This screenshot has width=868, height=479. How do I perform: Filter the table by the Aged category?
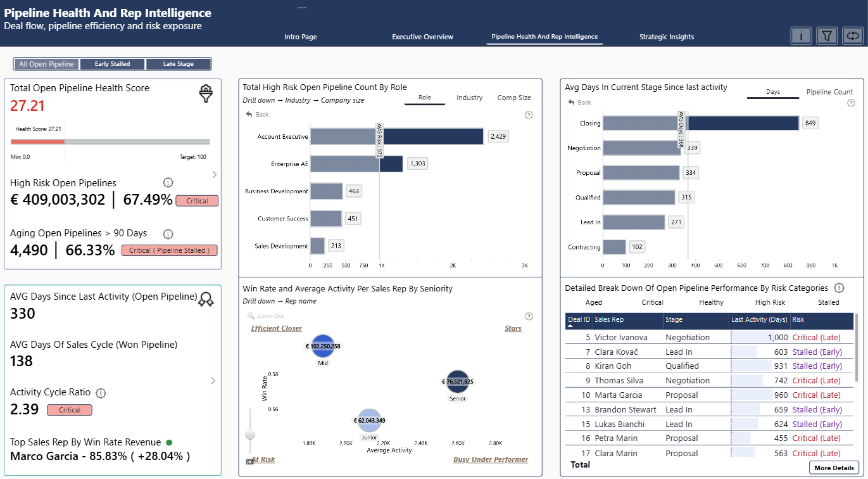point(594,302)
